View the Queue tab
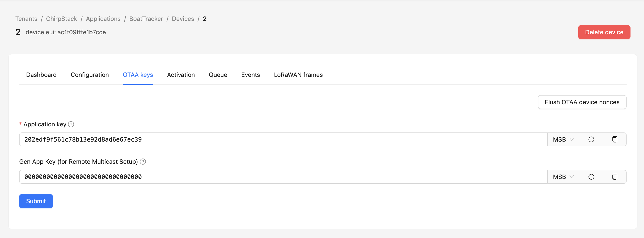The width and height of the screenshot is (644, 238). point(218,75)
